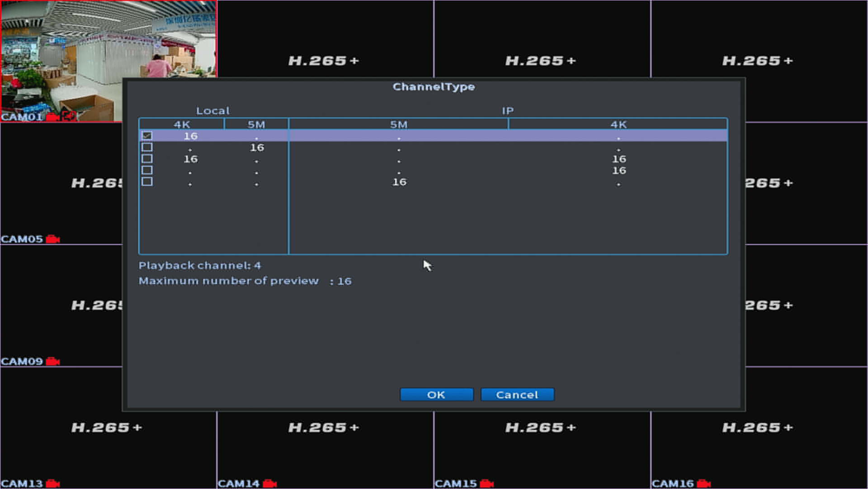Click the red camera icon beside CAM16
Screen dimensions: 868x489
coord(704,484)
